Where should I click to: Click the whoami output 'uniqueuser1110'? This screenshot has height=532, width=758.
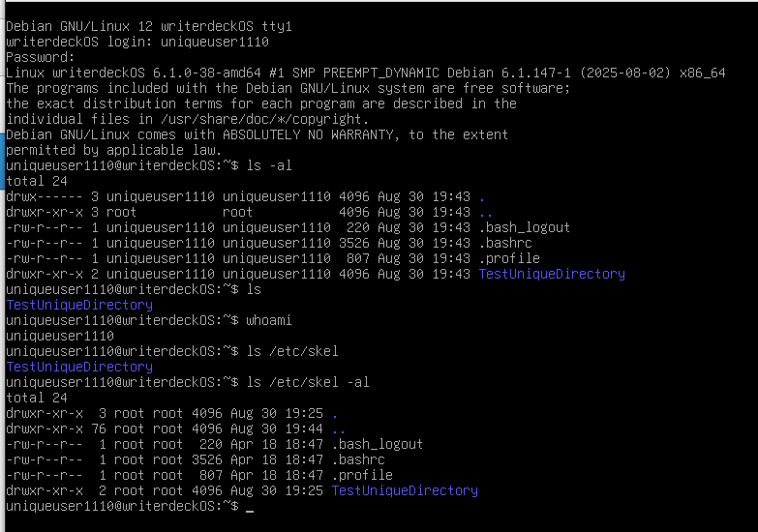[x=59, y=336]
